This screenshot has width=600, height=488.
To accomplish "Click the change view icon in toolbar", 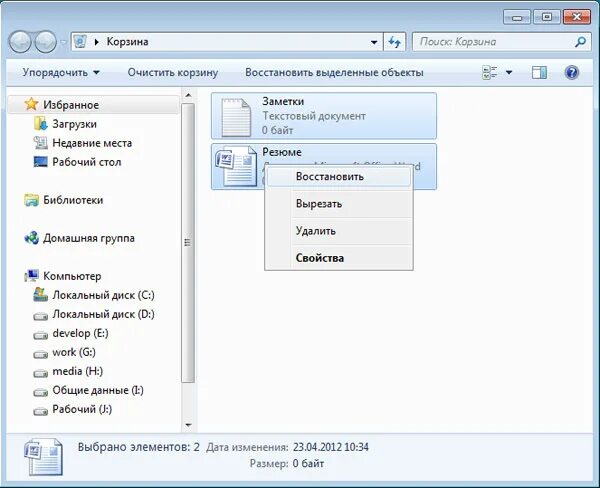I will click(489, 72).
